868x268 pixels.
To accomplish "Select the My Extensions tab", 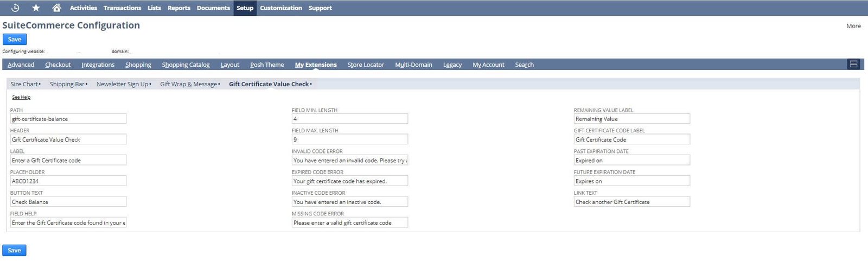I will (x=316, y=65).
